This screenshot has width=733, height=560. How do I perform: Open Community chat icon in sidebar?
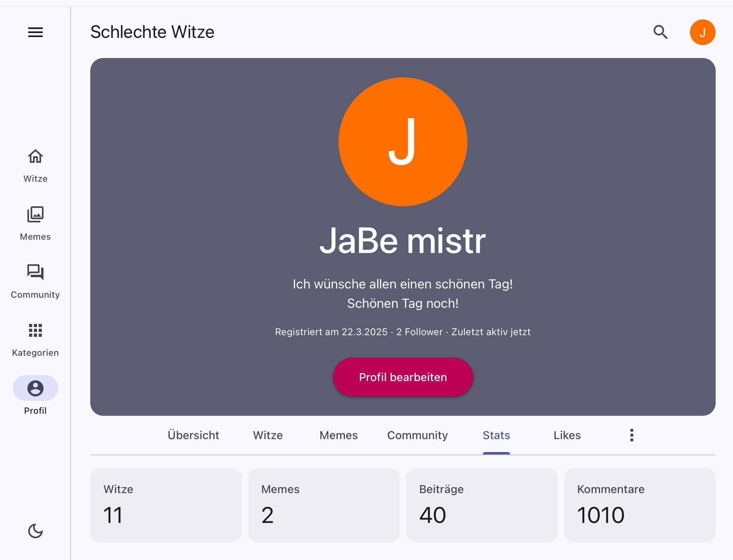click(x=35, y=272)
